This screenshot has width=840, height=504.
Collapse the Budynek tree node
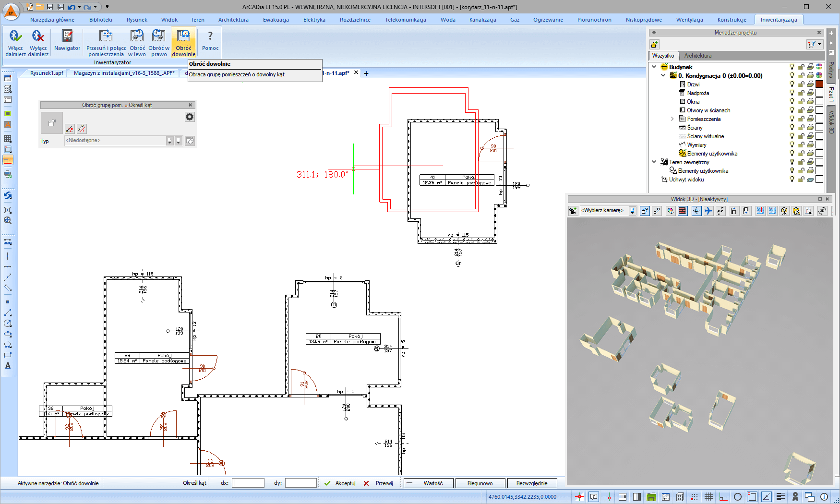[654, 67]
